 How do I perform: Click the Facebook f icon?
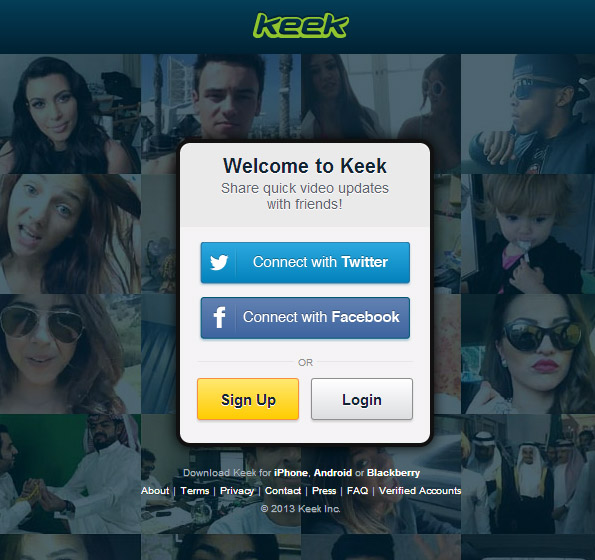coord(219,317)
